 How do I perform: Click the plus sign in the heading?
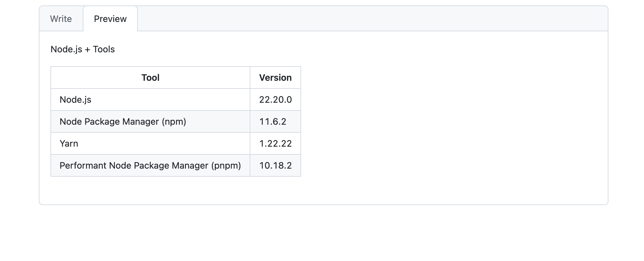pos(87,49)
